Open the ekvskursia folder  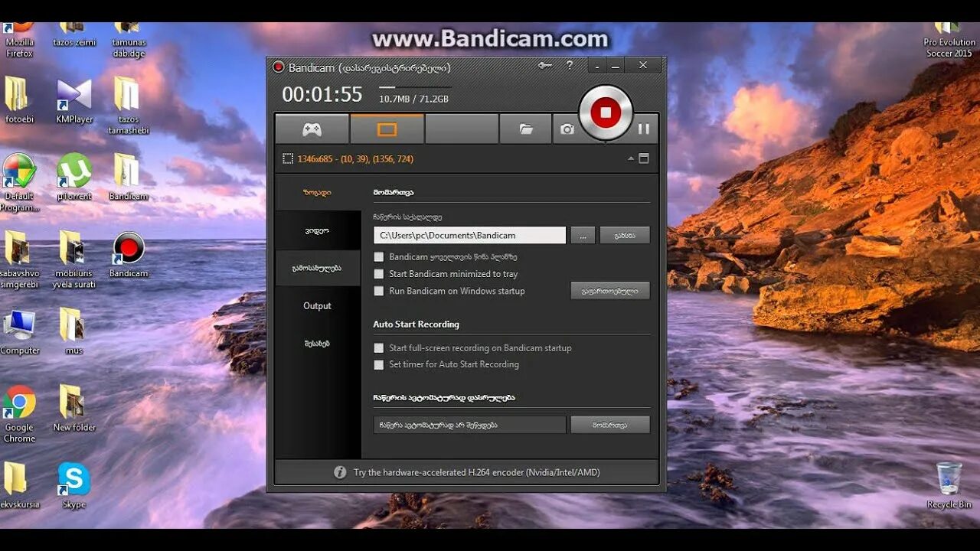coord(19,486)
